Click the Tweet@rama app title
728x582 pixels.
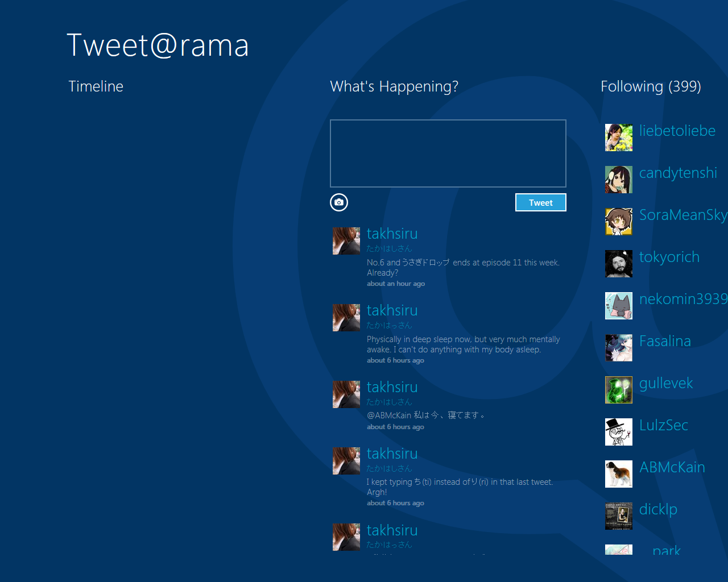tap(158, 45)
